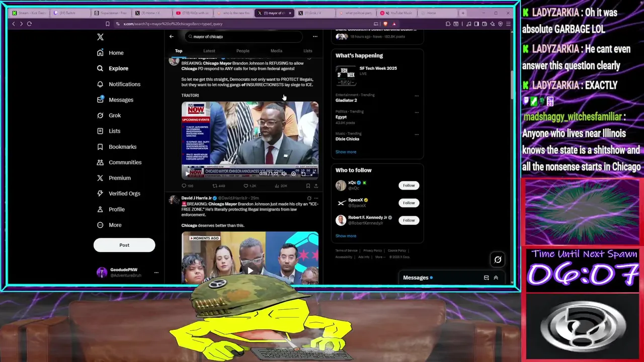Like the first tweet (1.2K)
This screenshot has height=362, width=644.
[x=250, y=186]
